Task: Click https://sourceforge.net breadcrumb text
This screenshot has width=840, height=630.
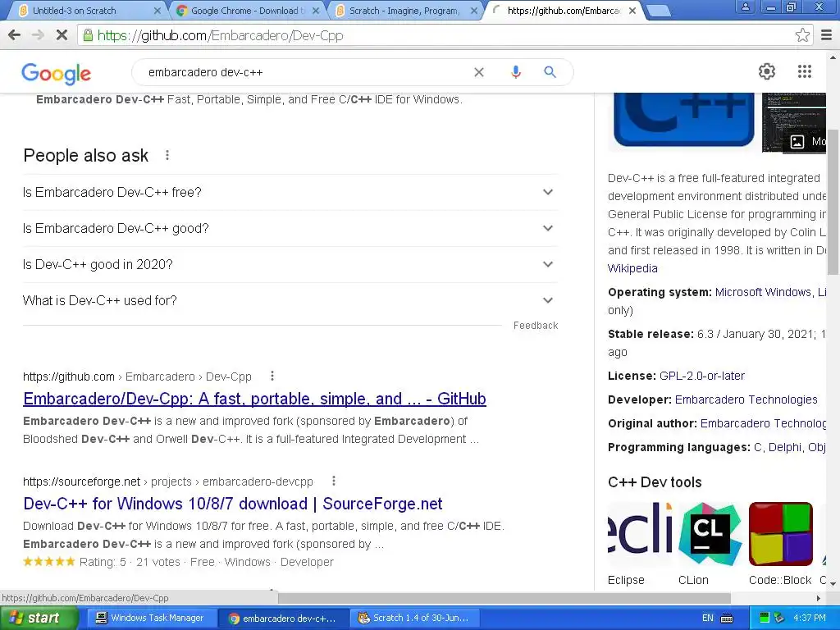Action: coord(81,482)
